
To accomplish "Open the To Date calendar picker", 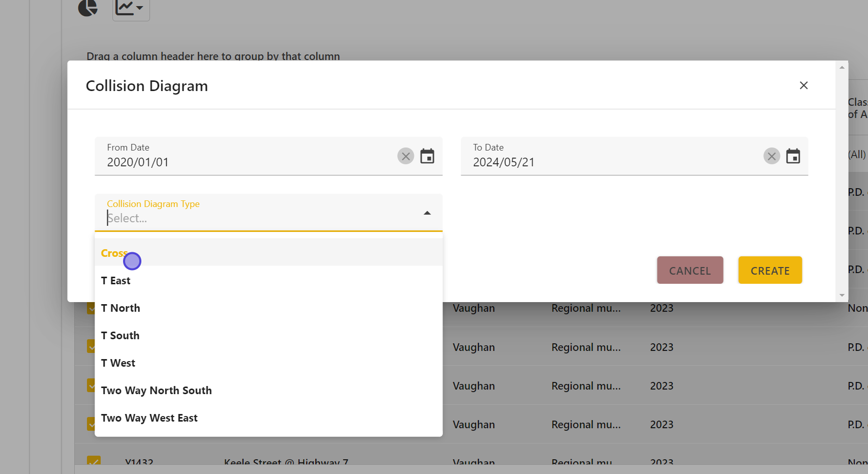I will pyautogui.click(x=793, y=156).
